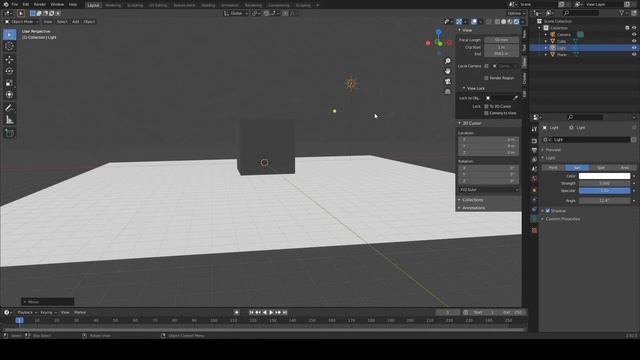
Task: Switch perspective/orthographic with the grid gizmo
Action: click(x=448, y=91)
